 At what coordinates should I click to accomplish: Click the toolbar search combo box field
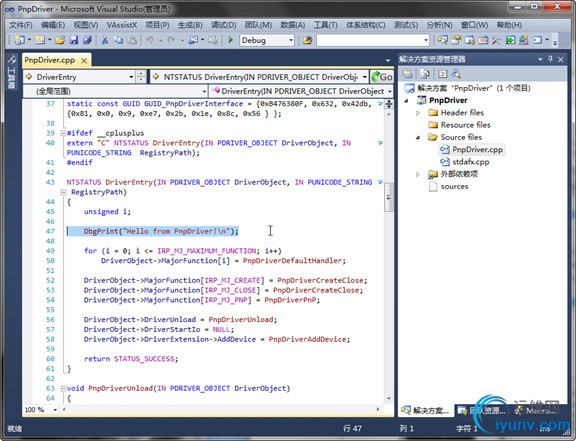370,40
